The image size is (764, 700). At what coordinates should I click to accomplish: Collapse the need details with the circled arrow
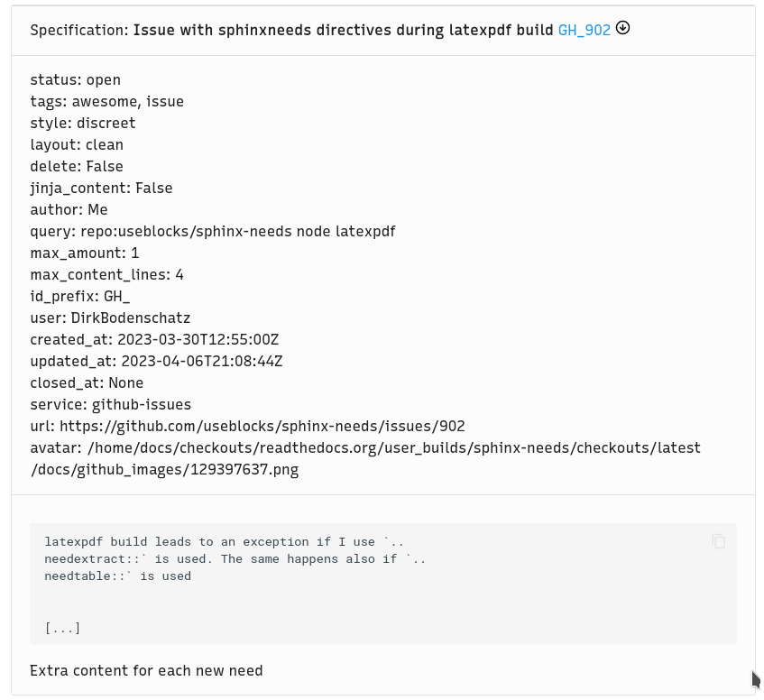(623, 28)
